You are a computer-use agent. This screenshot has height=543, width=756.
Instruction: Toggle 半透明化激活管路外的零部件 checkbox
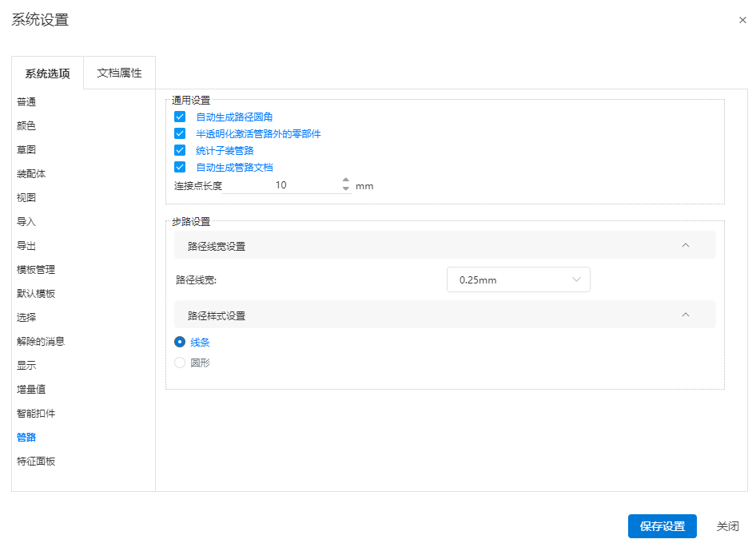(180, 134)
